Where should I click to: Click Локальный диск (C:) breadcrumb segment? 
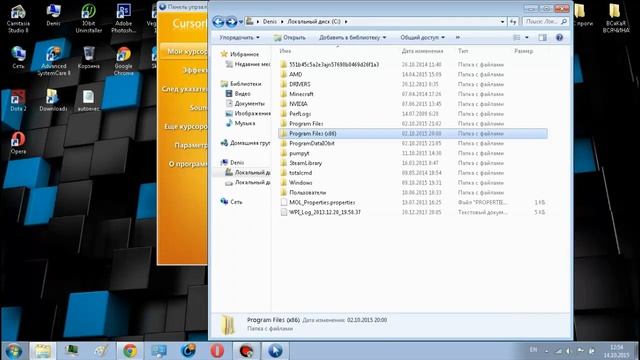click(313, 22)
